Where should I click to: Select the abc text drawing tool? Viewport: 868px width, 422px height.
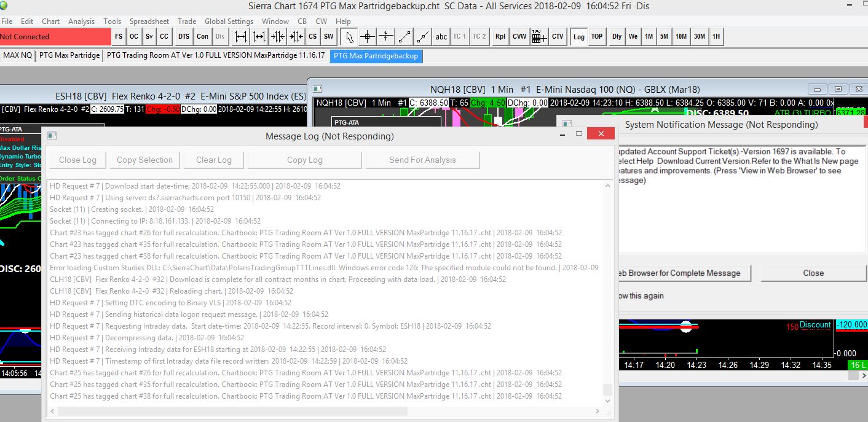click(441, 37)
